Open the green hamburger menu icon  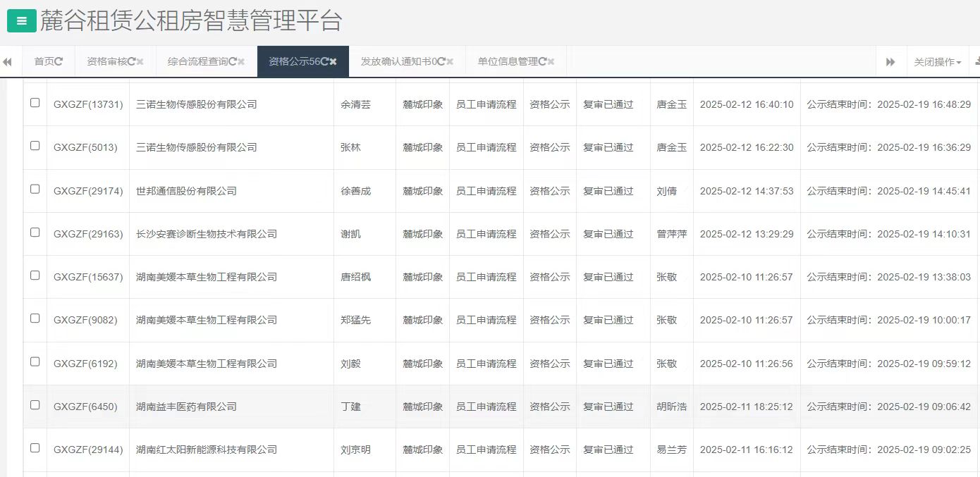coord(20,20)
